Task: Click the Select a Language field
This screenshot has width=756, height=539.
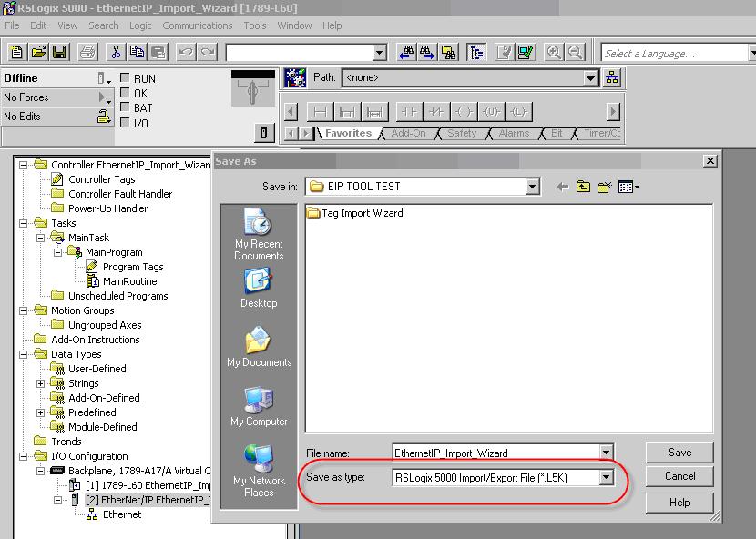Action: pos(675,53)
